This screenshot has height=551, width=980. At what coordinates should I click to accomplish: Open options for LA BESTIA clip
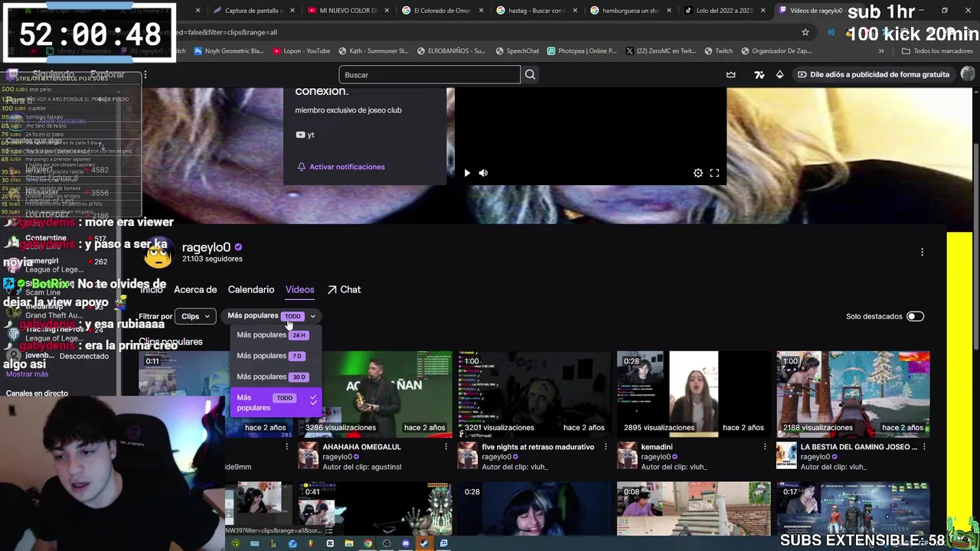[923, 447]
